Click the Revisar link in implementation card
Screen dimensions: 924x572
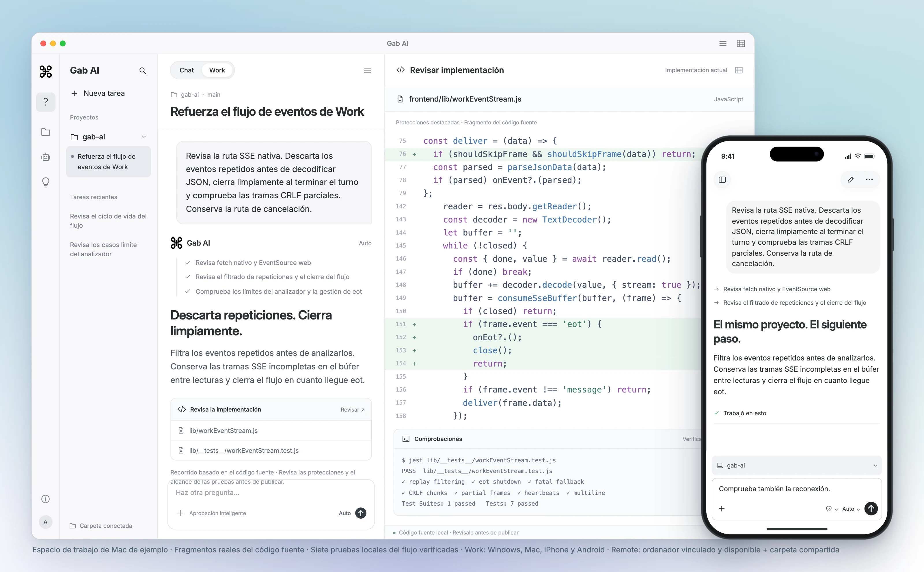coord(352,410)
